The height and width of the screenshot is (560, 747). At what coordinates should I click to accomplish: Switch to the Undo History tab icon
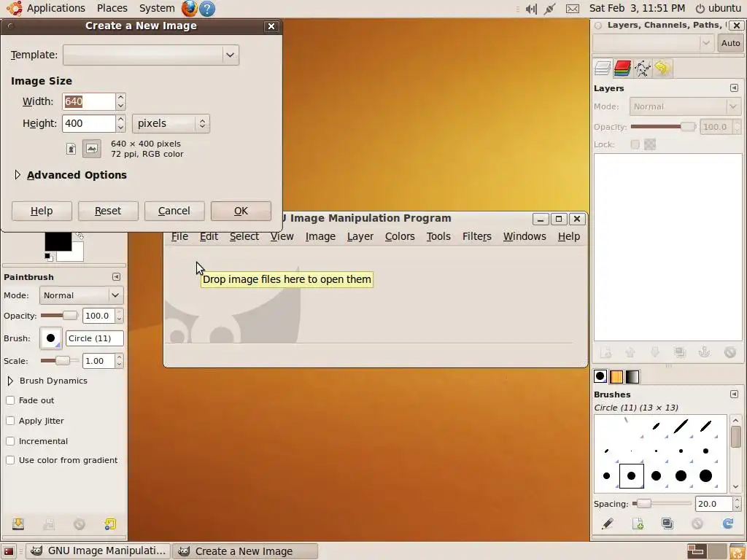662,68
